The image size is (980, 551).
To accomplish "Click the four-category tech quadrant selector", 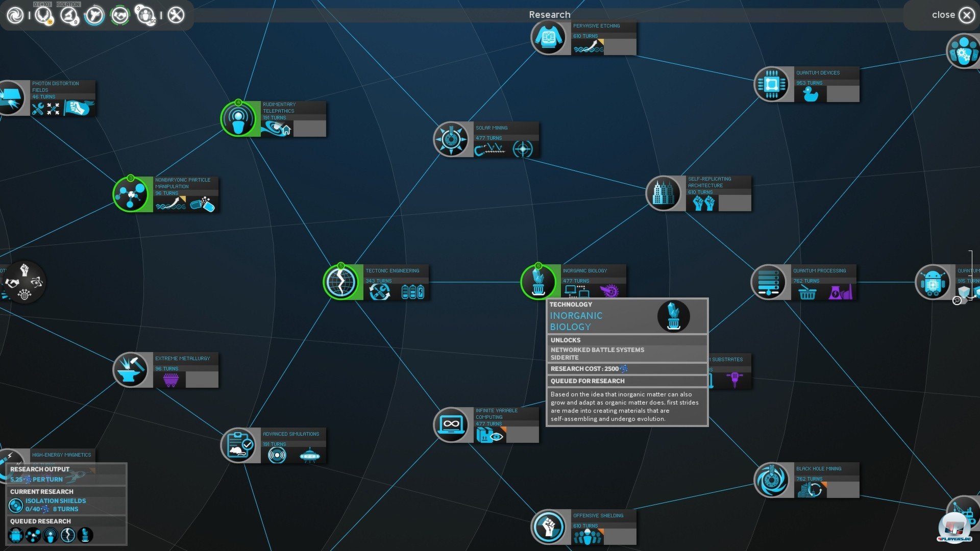I will [23, 282].
